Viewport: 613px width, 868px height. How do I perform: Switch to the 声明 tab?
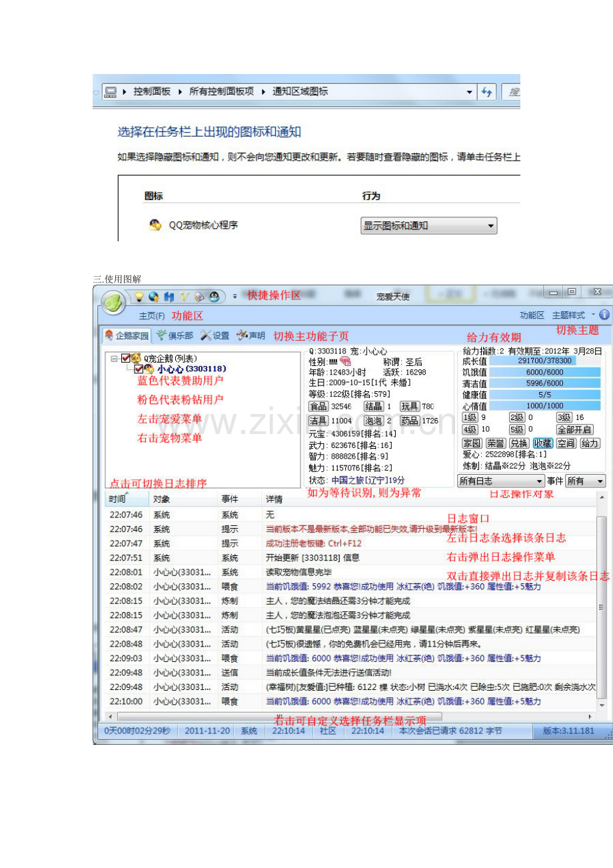[251, 335]
